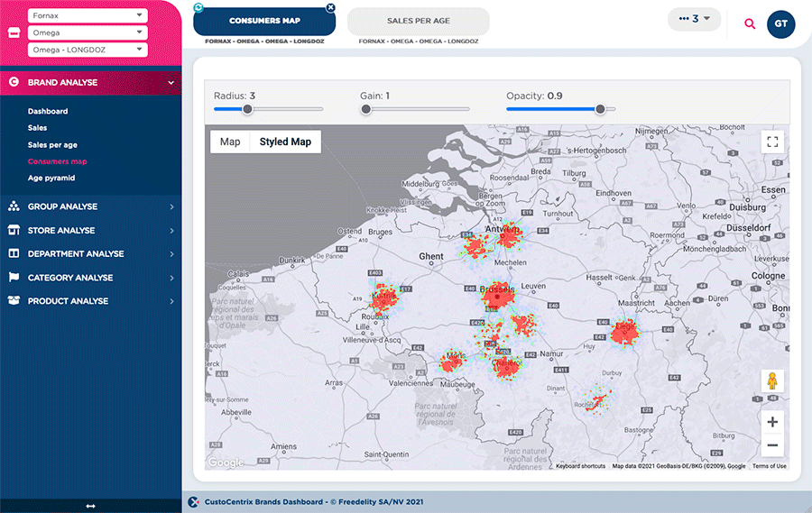Open the map Terms of Use link
Screen dimensions: 812x513
click(x=769, y=466)
